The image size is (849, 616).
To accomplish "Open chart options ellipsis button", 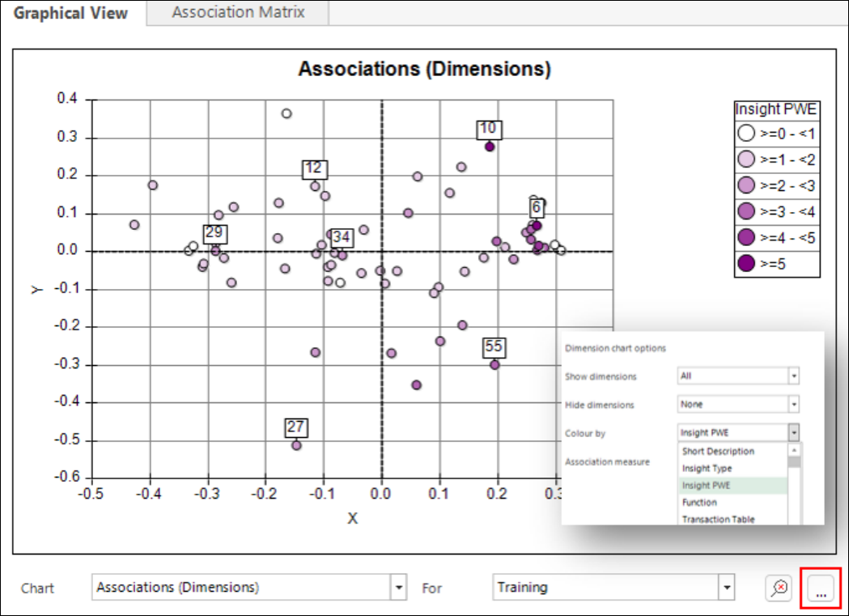I will pos(821,588).
